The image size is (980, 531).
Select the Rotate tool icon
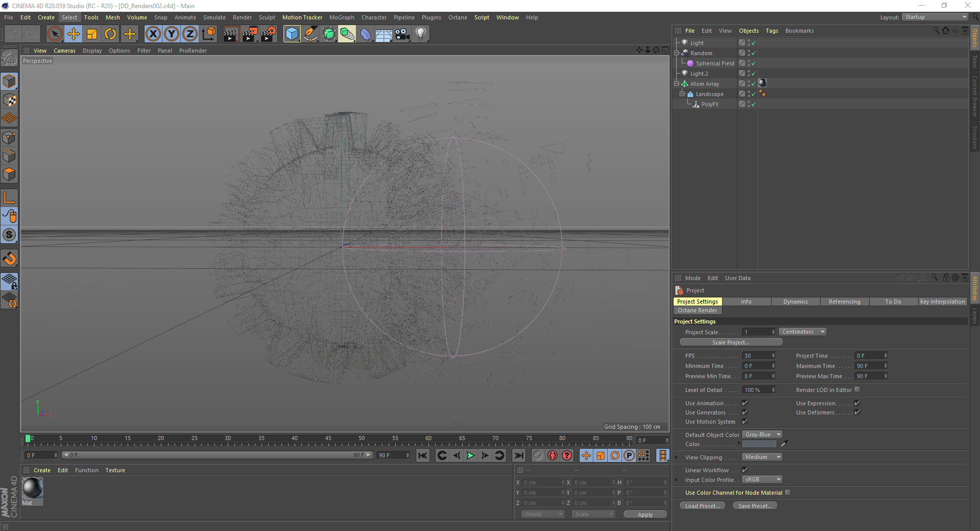(x=110, y=34)
